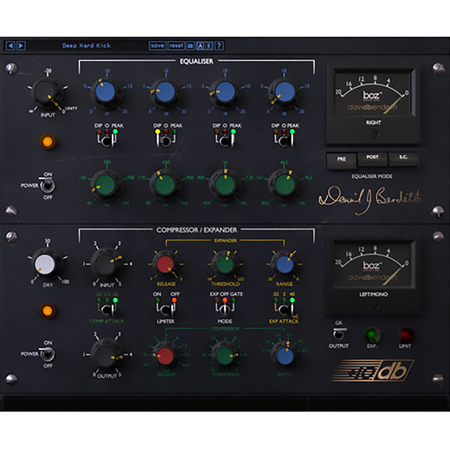Flip the second band DIP/PEAK switch

[165, 140]
